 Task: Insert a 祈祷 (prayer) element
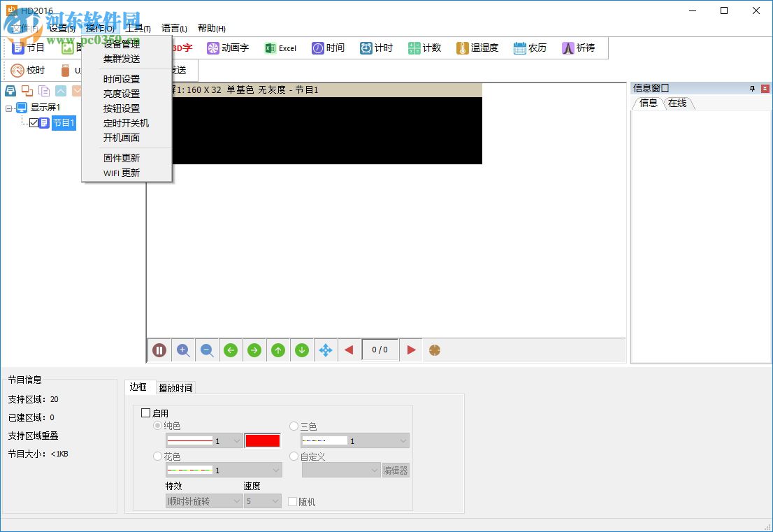tap(579, 48)
